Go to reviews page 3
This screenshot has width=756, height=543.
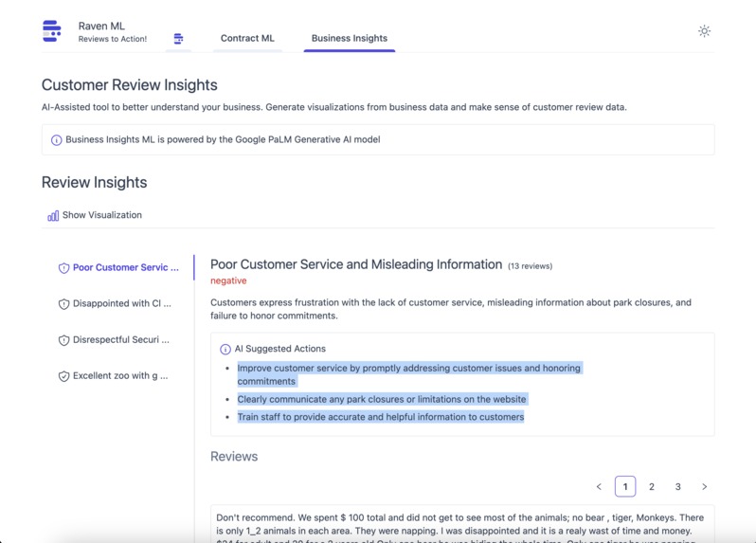coord(678,486)
